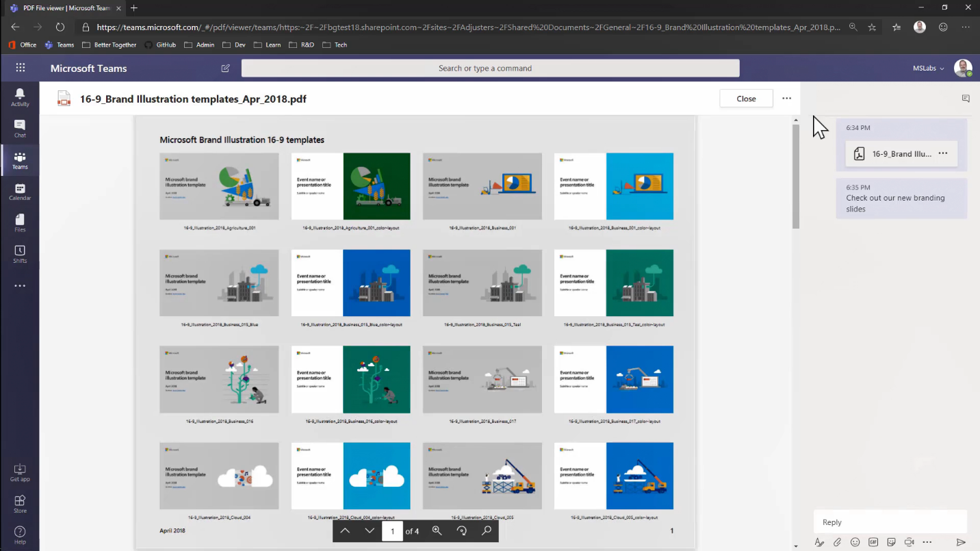Search within the PDF document

(486, 530)
